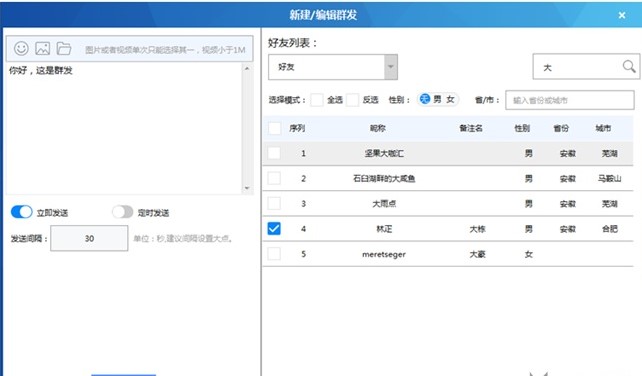Click the 城市 column header

pyautogui.click(x=603, y=128)
